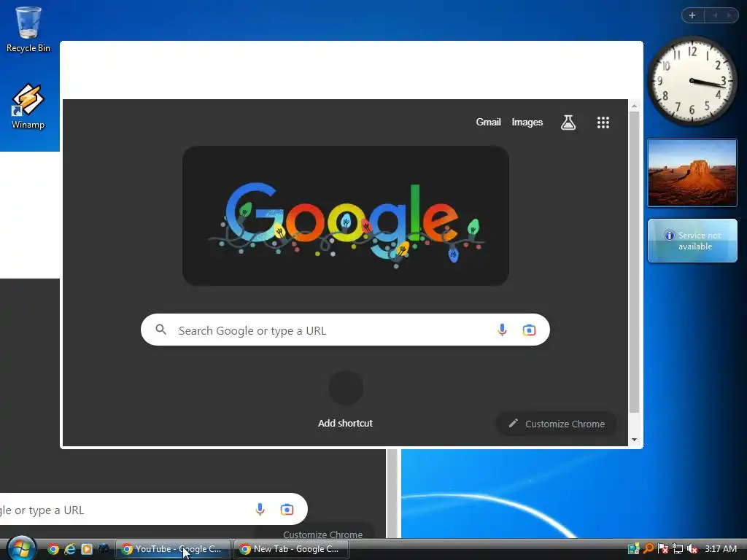Launch Chrome from Quick Launch bar
747x560 pixels.
(53, 549)
